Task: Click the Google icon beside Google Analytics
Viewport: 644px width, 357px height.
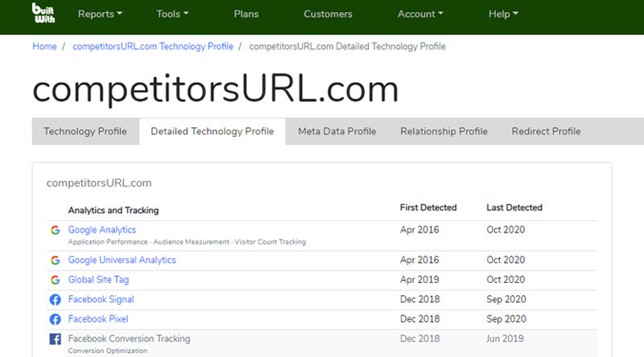Action: click(x=55, y=230)
